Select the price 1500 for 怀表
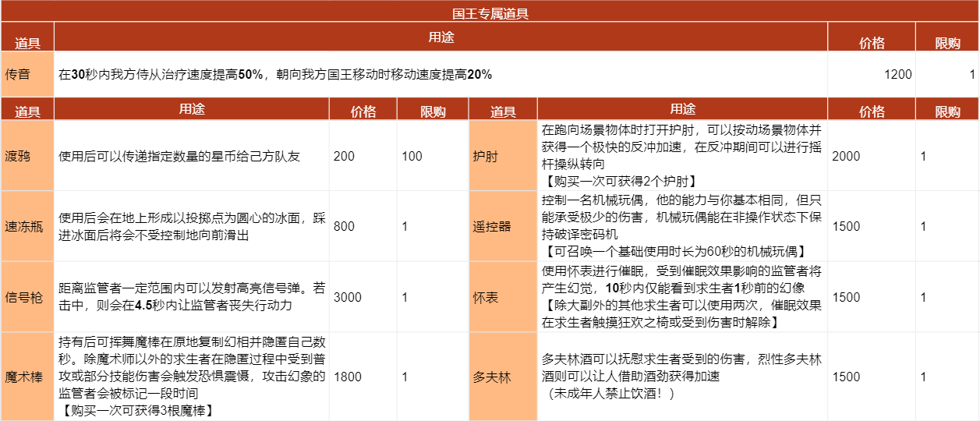Screen dimensions: 980x421 pyautogui.click(x=847, y=297)
